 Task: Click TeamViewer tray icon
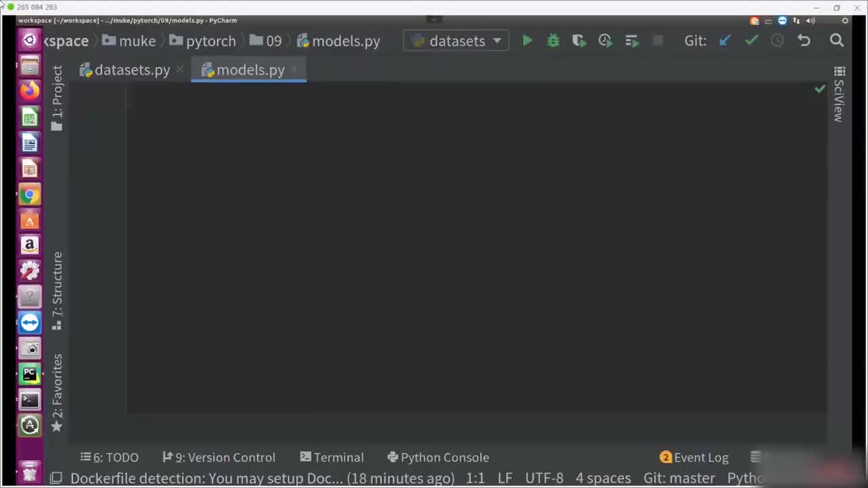click(782, 20)
